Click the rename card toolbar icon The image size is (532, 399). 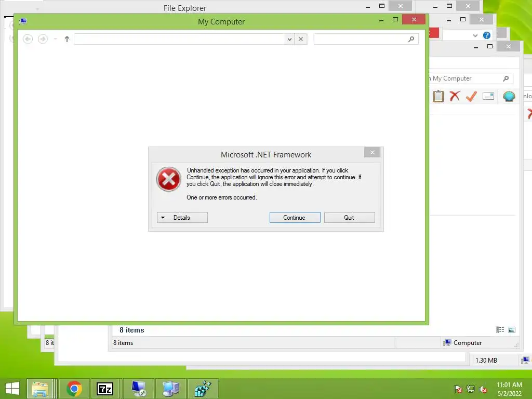[x=488, y=96]
